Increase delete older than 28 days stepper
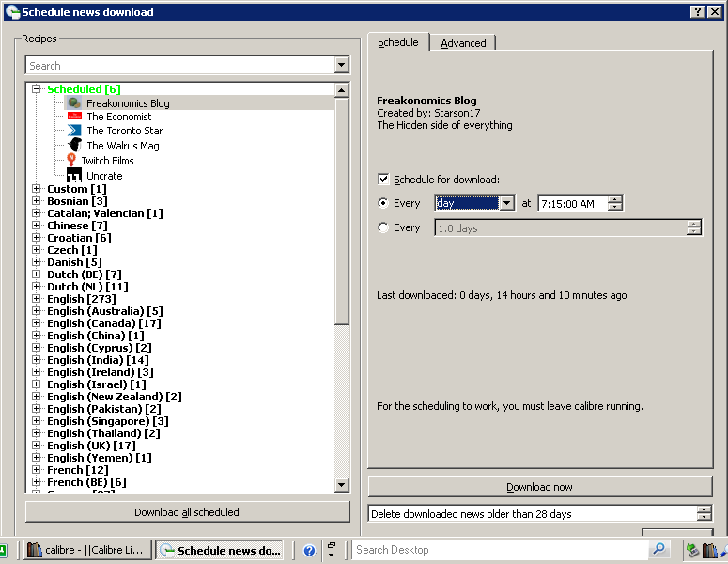This screenshot has width=728, height=564. pyautogui.click(x=705, y=510)
